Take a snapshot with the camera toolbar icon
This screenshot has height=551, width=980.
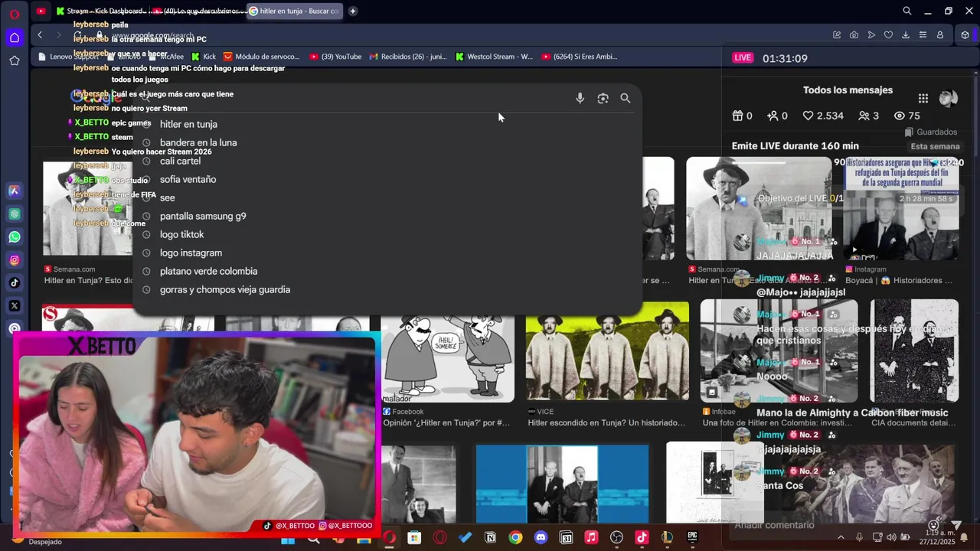point(854,35)
